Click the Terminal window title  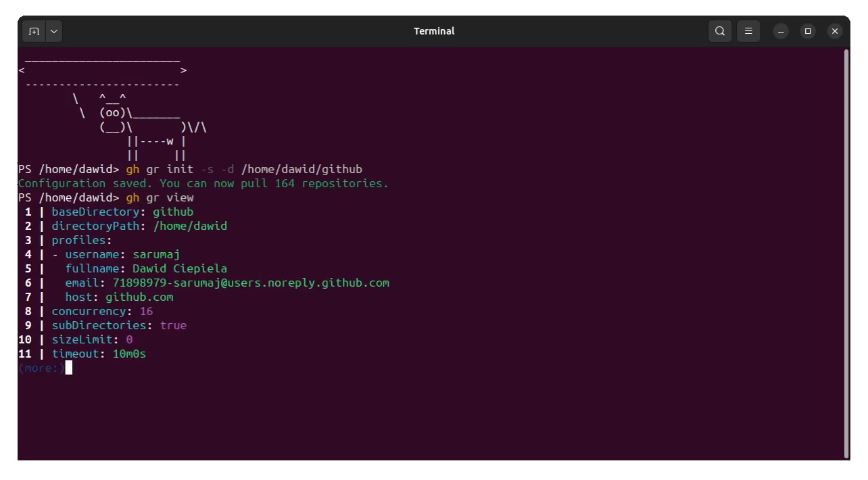coord(434,31)
